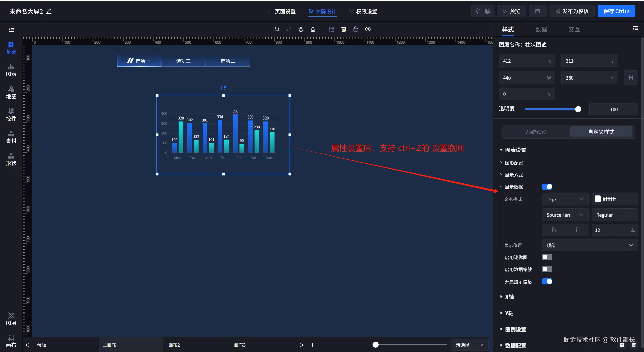Click the undo arrow in toolbar
The image size is (644, 352).
pos(277,29)
